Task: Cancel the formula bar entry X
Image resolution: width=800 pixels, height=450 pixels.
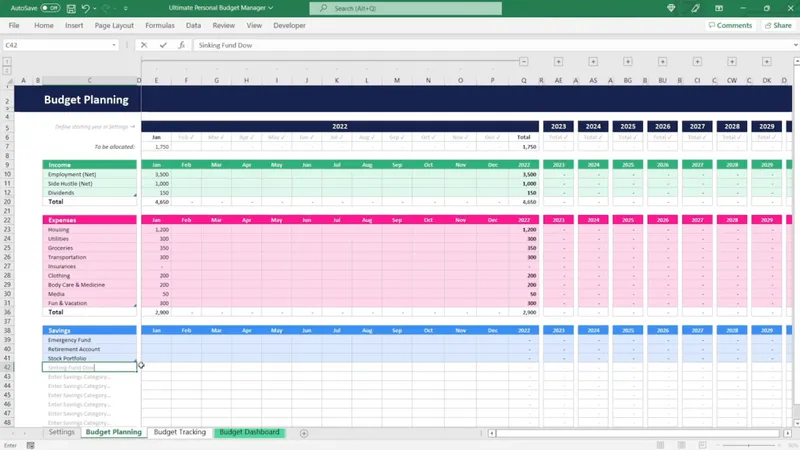Action: click(144, 45)
